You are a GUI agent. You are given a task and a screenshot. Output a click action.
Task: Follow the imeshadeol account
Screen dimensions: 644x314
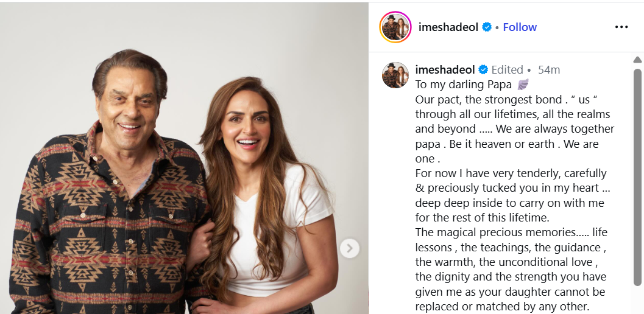[520, 27]
